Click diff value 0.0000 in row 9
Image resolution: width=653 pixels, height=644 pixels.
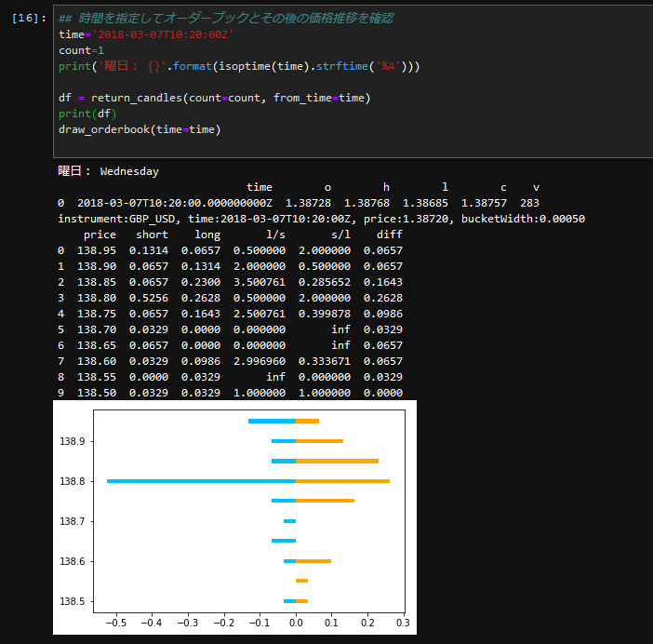[383, 393]
